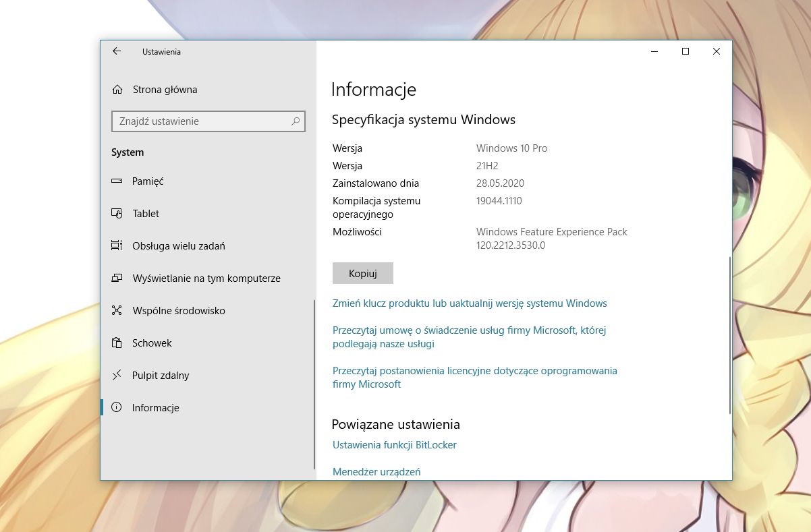Click the System section header in the sidebar
The image size is (811, 532).
tap(128, 152)
